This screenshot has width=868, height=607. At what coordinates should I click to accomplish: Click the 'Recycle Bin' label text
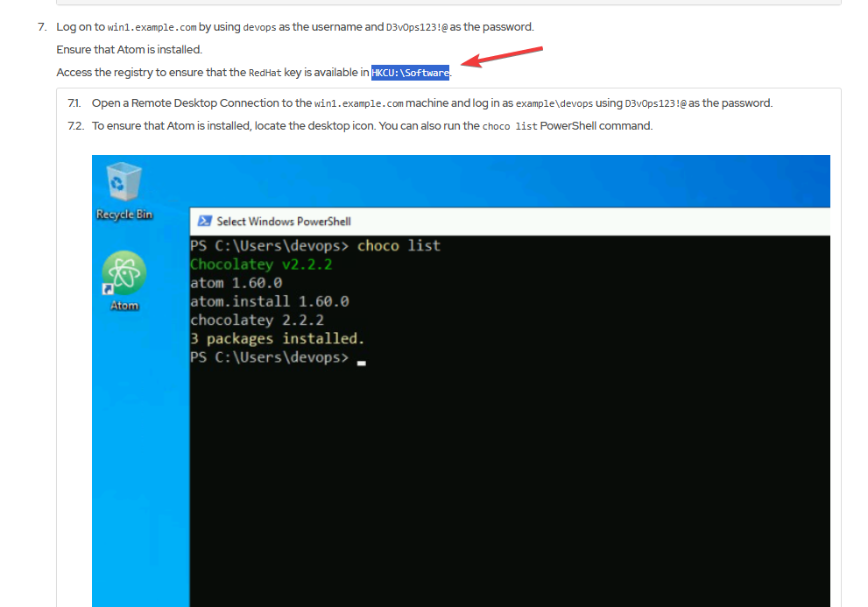click(124, 215)
